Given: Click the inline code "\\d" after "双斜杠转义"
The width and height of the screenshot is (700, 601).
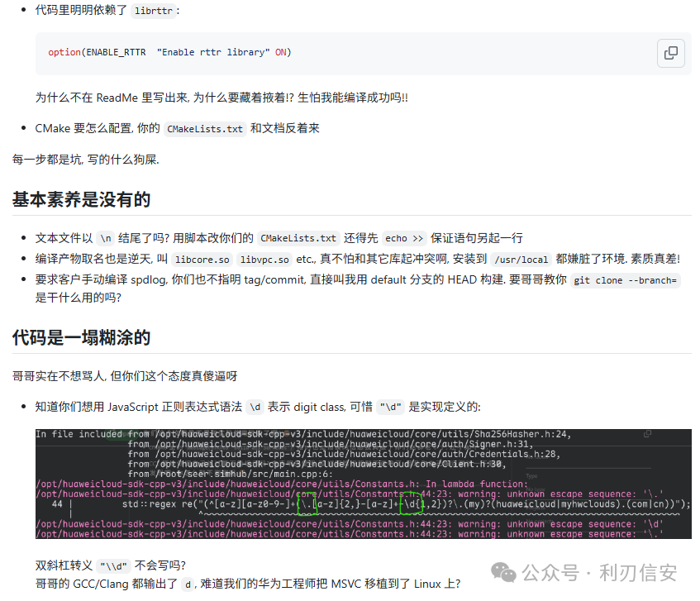Looking at the screenshot, I should 113,566.
